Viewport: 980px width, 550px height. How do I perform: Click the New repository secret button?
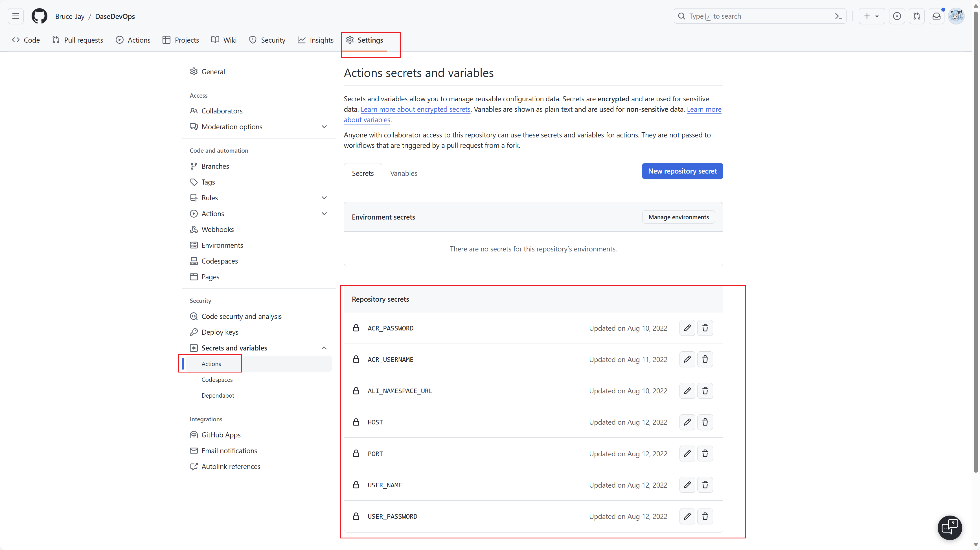tap(682, 171)
